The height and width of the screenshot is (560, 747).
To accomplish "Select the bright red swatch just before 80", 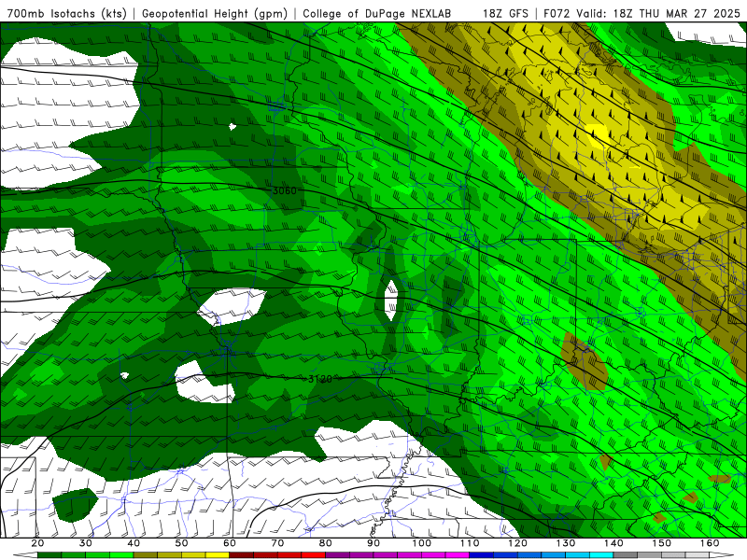I will [314, 555].
